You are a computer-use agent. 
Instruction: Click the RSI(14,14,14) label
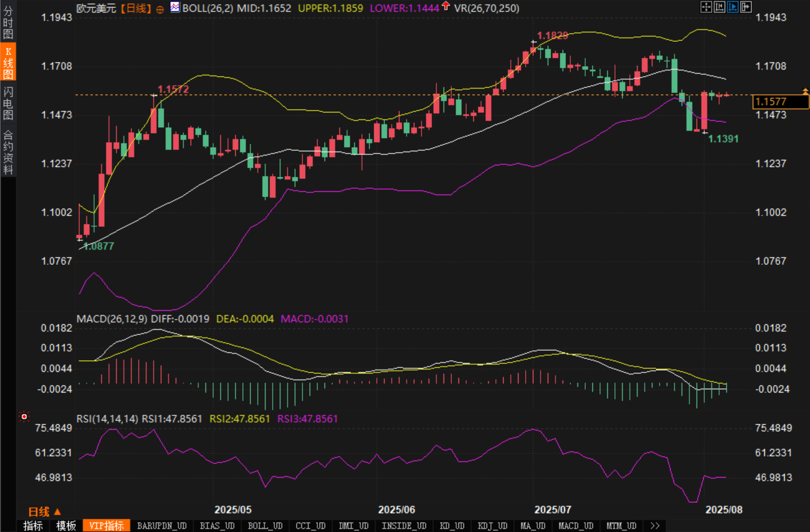tap(107, 419)
